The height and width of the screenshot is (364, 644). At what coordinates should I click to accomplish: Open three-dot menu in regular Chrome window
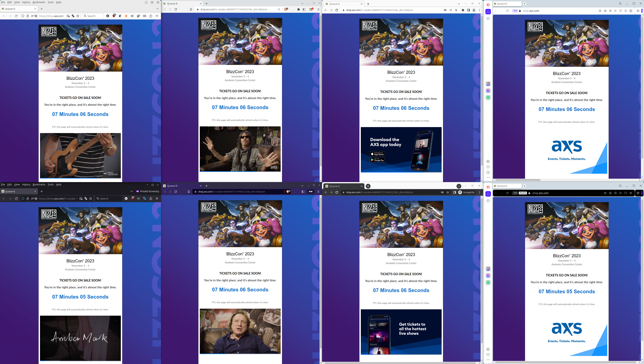coord(479,10)
